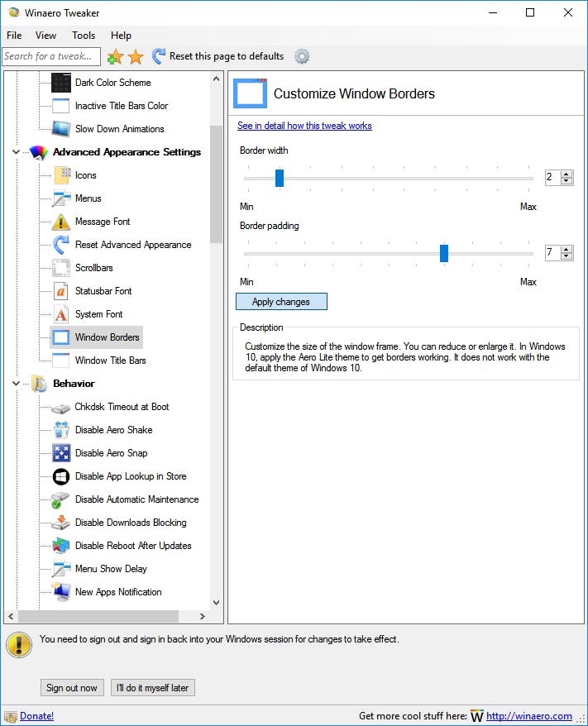Image resolution: width=588 pixels, height=726 pixels.
Task: Click the Border width slider thumb
Action: (x=280, y=179)
